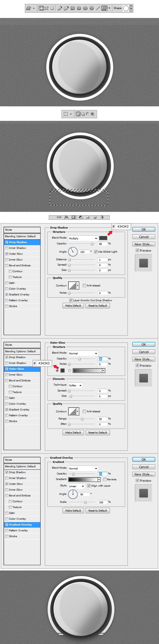Select Stroke in first Styles list

(x=22, y=306)
